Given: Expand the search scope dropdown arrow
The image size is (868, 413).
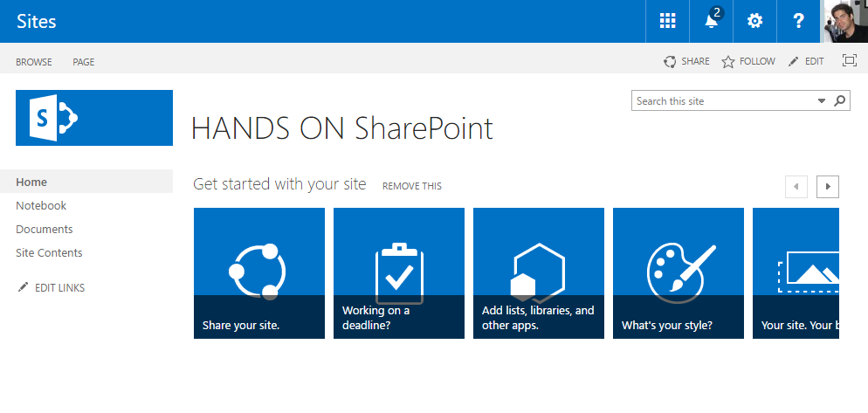Looking at the screenshot, I should click(821, 101).
